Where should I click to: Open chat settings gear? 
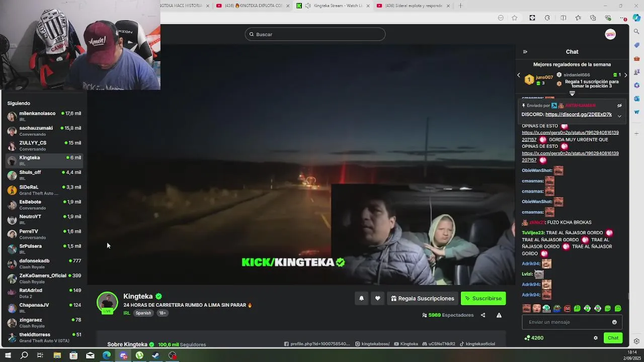596,338
